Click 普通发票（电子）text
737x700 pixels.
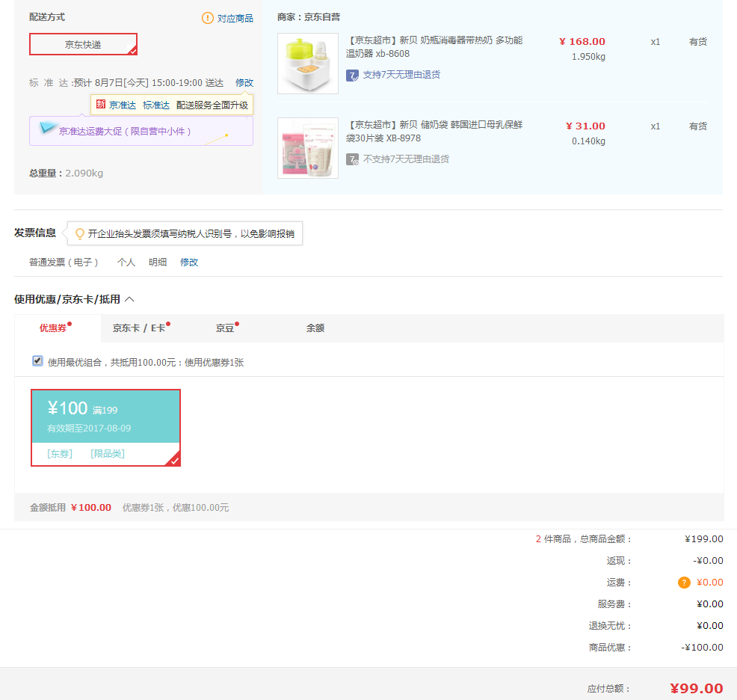coord(64,262)
